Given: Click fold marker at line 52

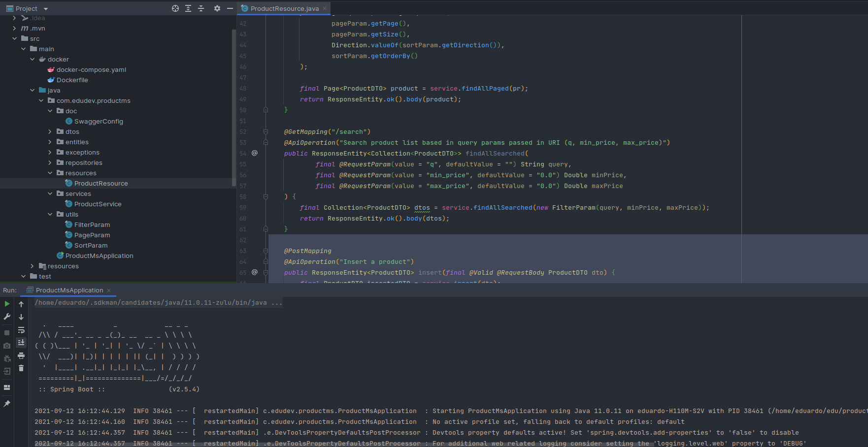Looking at the screenshot, I should coord(266,131).
